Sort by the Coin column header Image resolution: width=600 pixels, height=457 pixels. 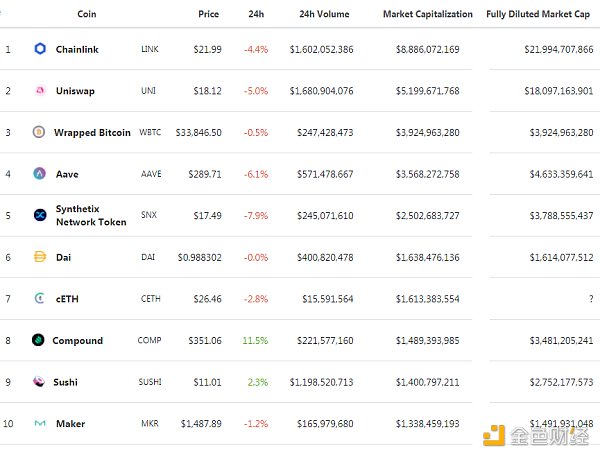click(x=87, y=14)
